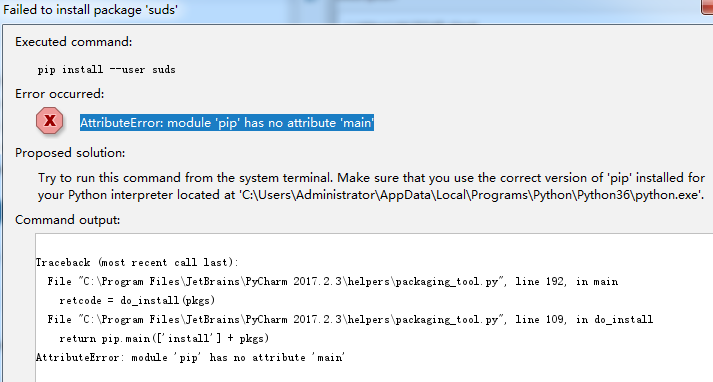Screen dimensions: 713x382
Task: Click the word 'suds' in the executed command
Action: pos(164,70)
